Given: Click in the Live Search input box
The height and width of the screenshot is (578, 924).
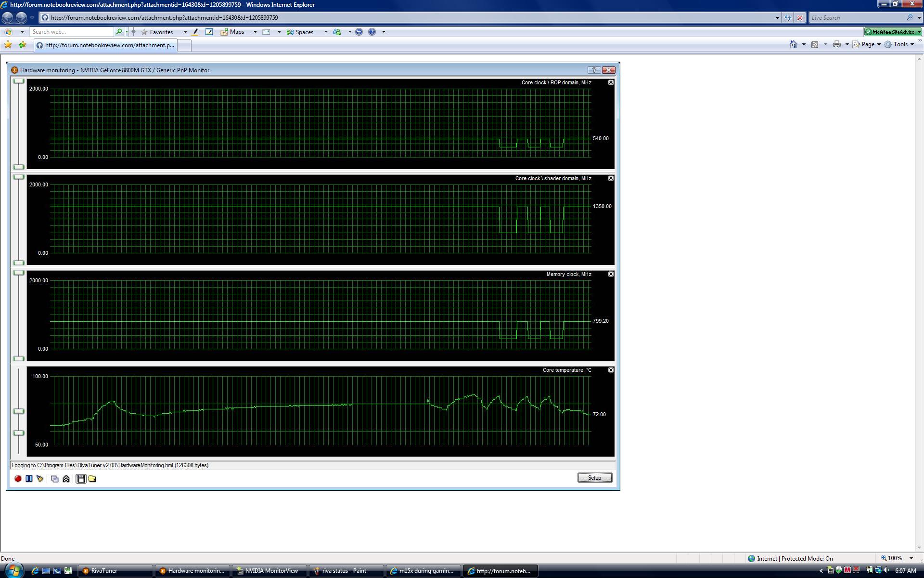Looking at the screenshot, I should (857, 18).
